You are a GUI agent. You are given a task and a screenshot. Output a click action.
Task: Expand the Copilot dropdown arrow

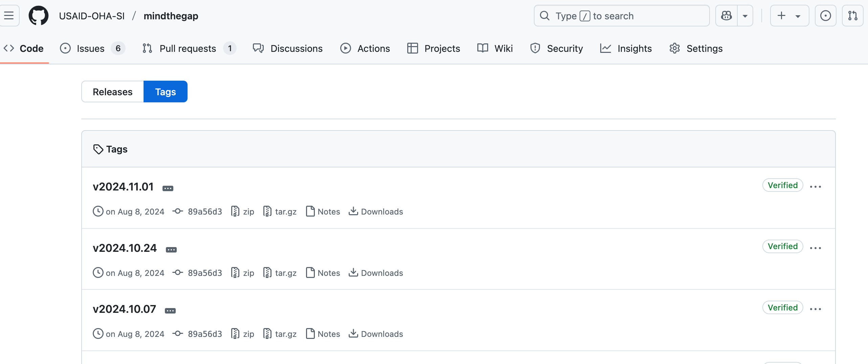click(745, 16)
